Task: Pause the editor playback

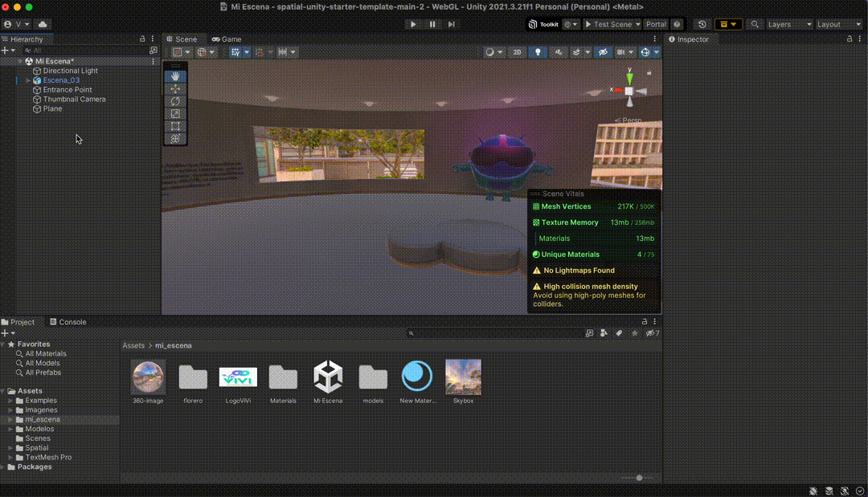Action: coord(432,24)
